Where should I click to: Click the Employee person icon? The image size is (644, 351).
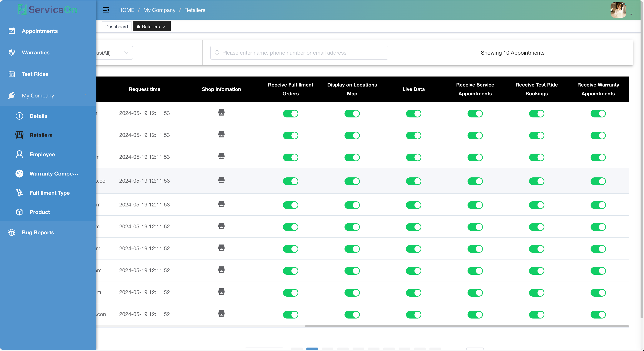[x=19, y=154]
